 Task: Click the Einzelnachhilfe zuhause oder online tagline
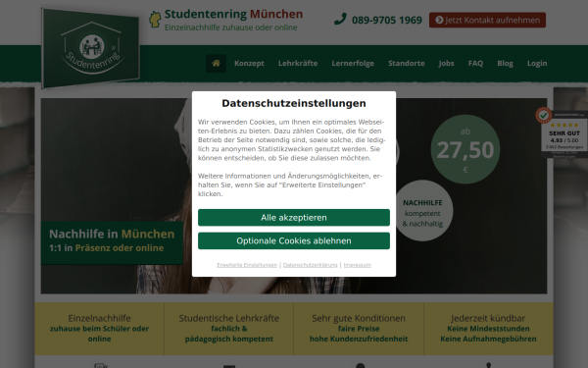pyautogui.click(x=231, y=27)
